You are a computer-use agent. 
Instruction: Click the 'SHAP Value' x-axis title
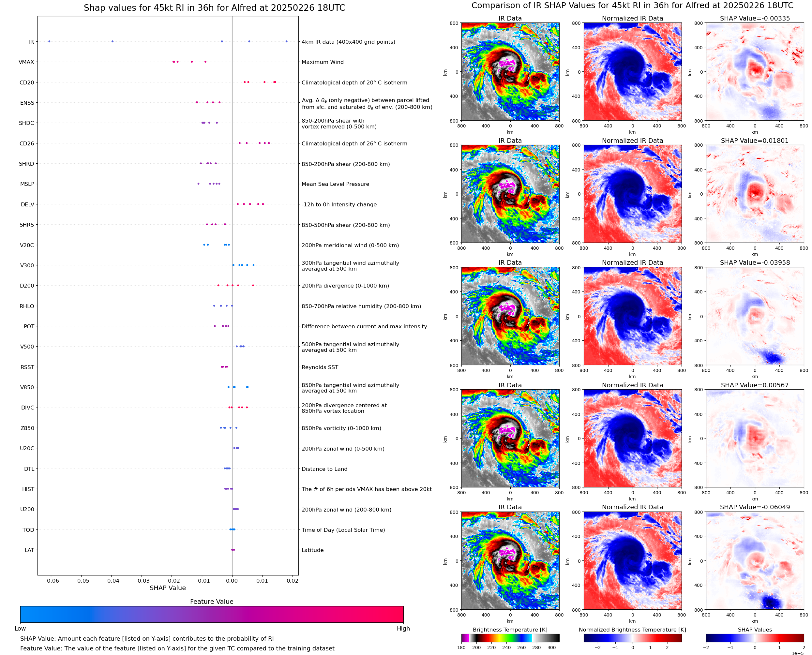click(x=168, y=588)
